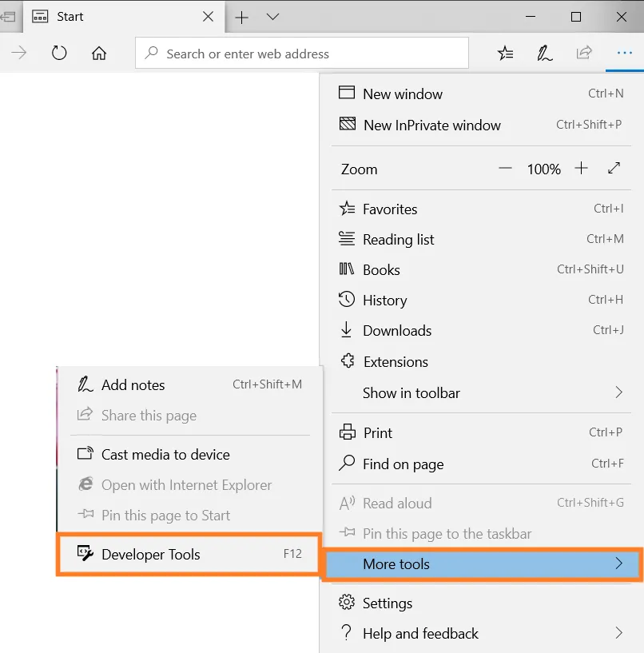Click the Refresh page icon
This screenshot has height=653, width=644.
pos(59,53)
